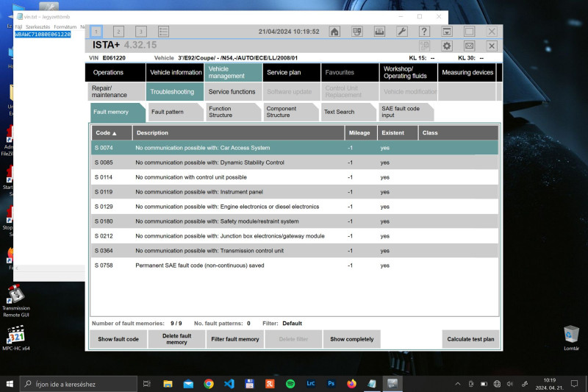Open the MPC-HC x64 desktop icon
This screenshot has height=392, width=588.
pos(15,338)
